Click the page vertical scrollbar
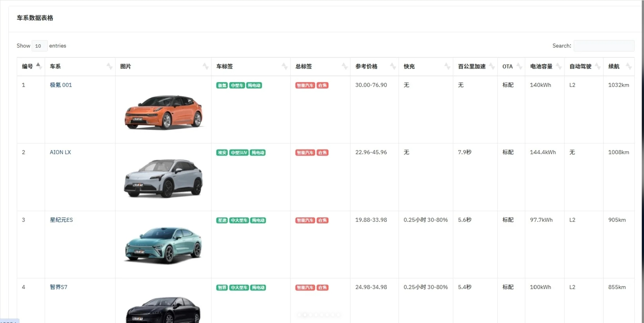Screen dimensions: 644x323 643,161
